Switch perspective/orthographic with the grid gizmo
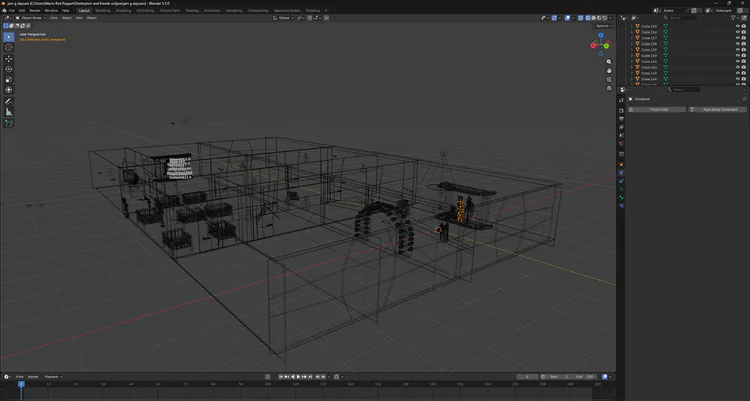Viewport: 750px width, 401px height. [609, 88]
